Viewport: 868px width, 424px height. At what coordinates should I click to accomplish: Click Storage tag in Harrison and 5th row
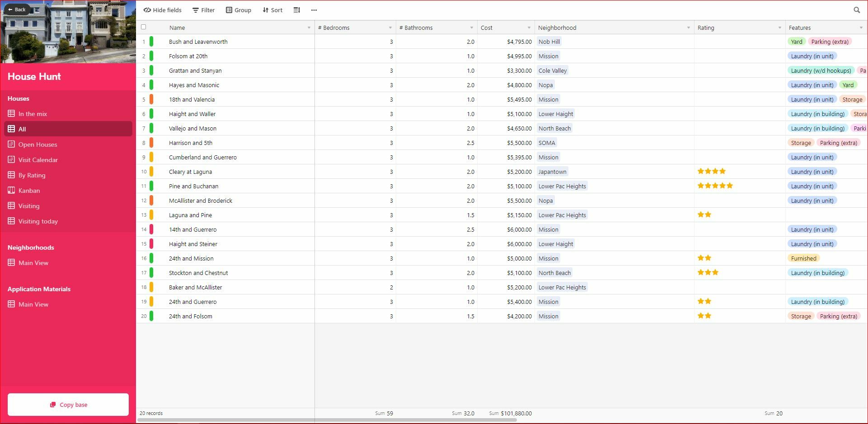tap(801, 143)
